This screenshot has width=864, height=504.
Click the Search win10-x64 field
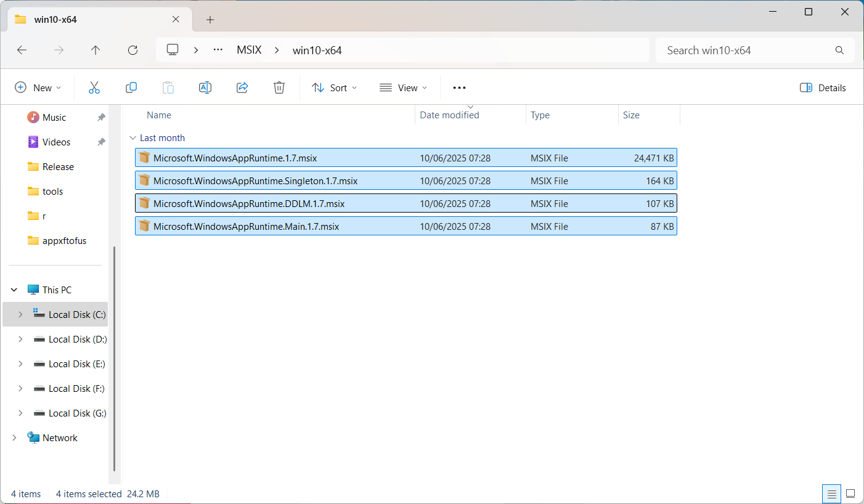click(x=755, y=51)
